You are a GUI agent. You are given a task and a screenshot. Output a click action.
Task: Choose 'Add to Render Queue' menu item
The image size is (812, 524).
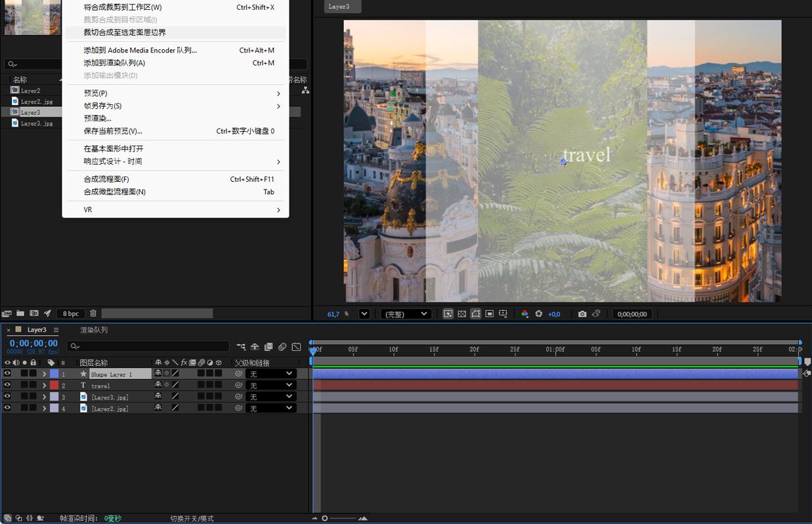(x=114, y=63)
